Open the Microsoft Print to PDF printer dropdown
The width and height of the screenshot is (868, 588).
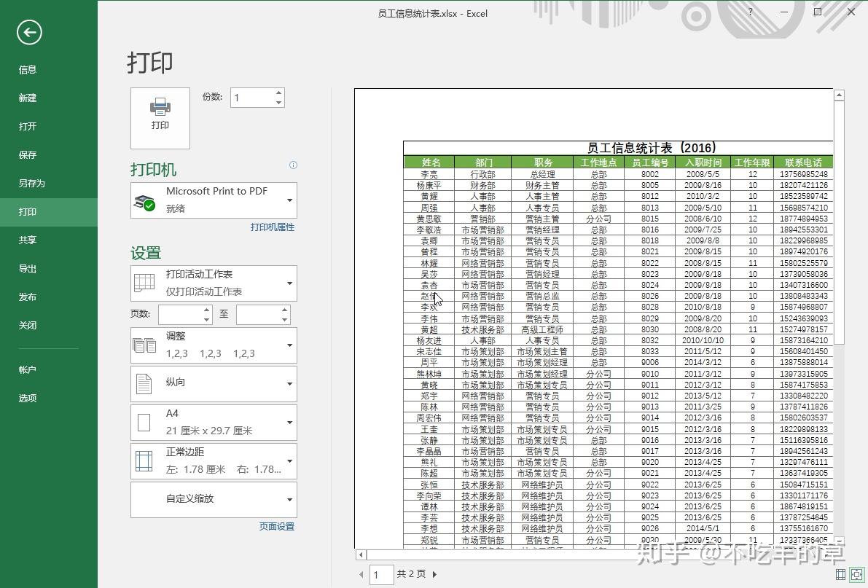[x=214, y=200]
